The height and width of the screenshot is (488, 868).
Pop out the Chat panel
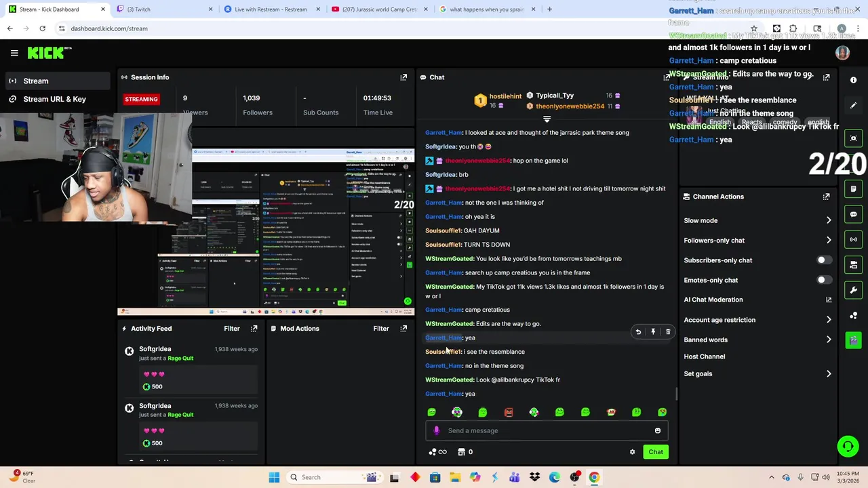coord(666,77)
